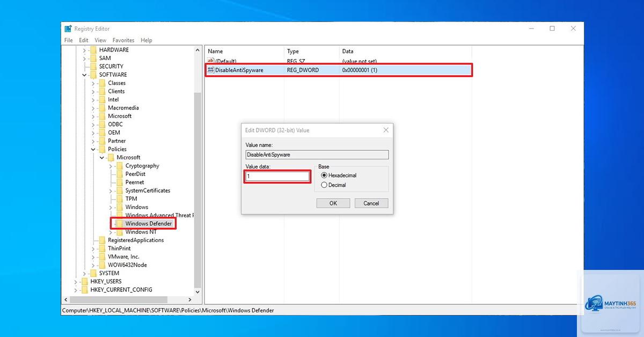Click the HARDWARE key folder icon
Viewport: 644px width, 337px height.
93,50
